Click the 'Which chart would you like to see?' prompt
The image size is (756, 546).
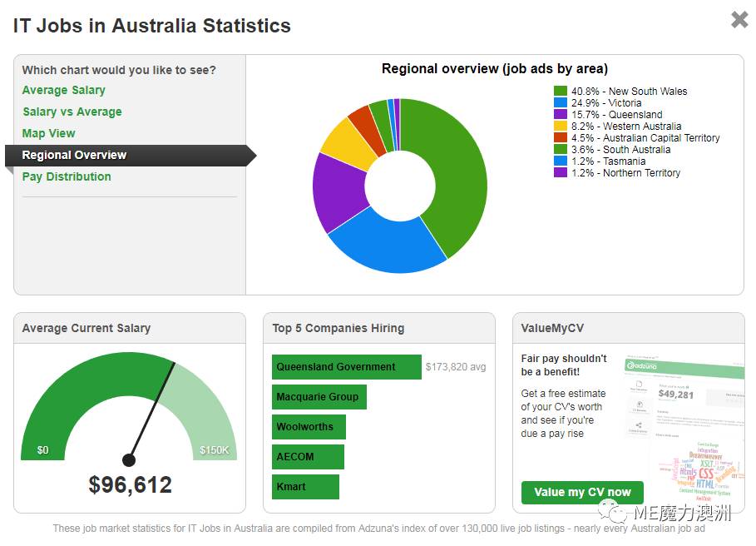point(119,70)
